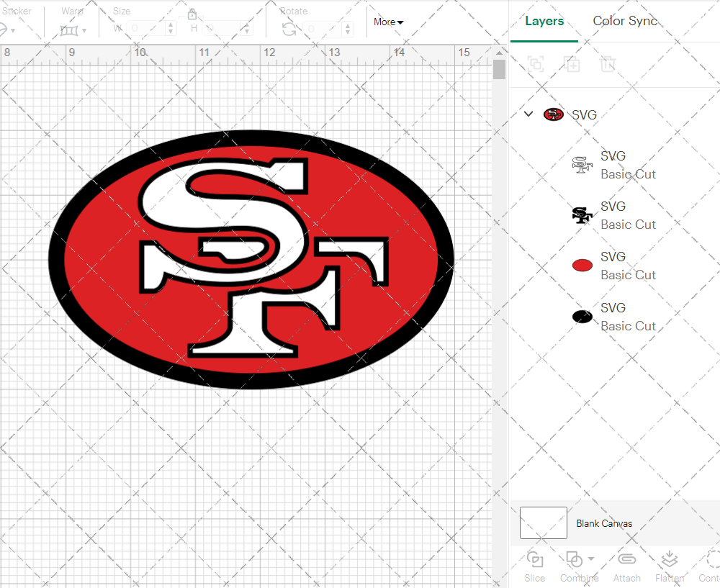
Task: Click the Group icon in Layers panel
Action: pyautogui.click(x=536, y=64)
